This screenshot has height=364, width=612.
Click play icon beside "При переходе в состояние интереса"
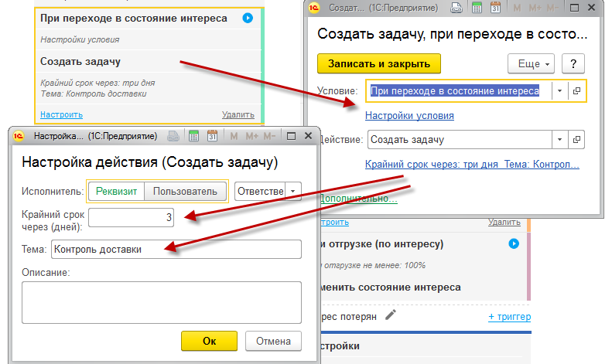(248, 18)
